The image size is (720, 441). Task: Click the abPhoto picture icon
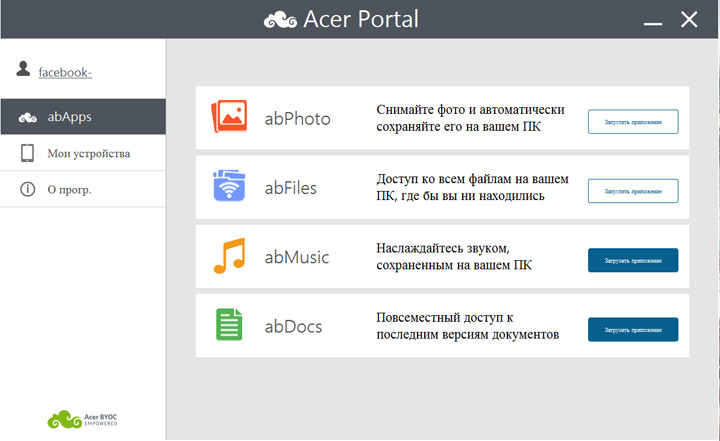(x=229, y=116)
